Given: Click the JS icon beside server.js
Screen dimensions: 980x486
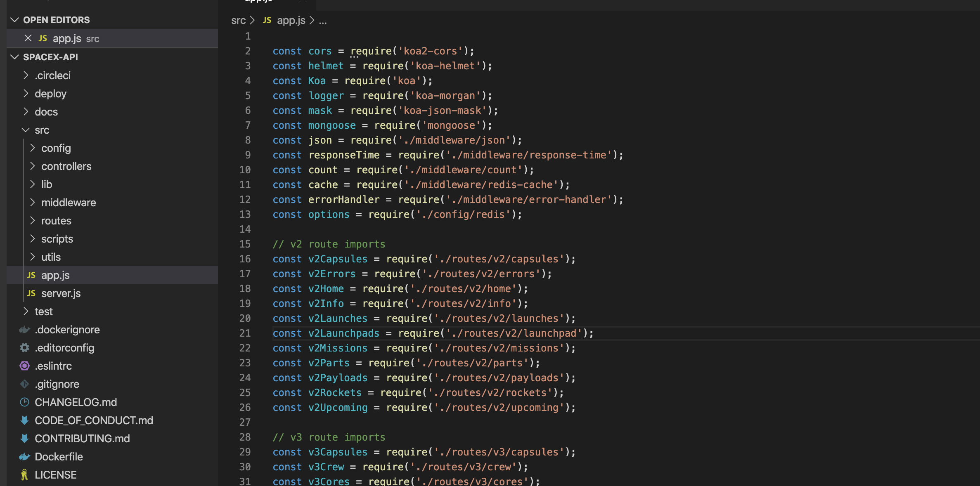Looking at the screenshot, I should [31, 293].
